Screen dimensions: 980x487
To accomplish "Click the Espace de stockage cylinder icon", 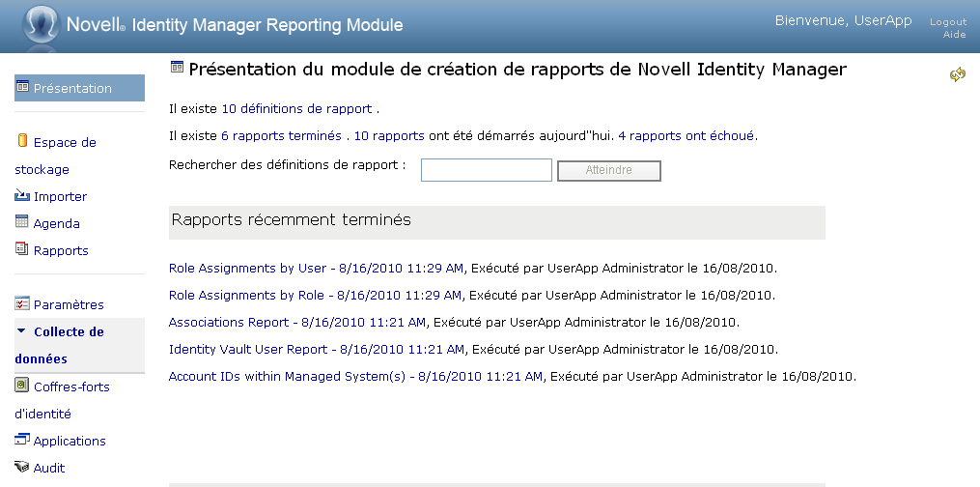I will [x=22, y=141].
